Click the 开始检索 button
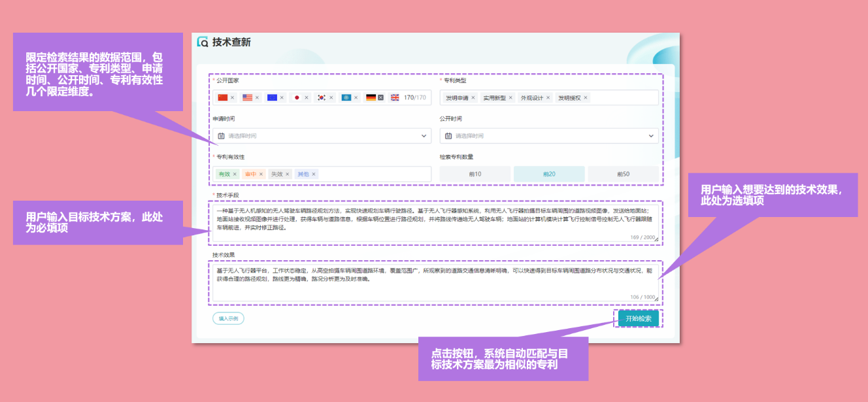 (639, 318)
